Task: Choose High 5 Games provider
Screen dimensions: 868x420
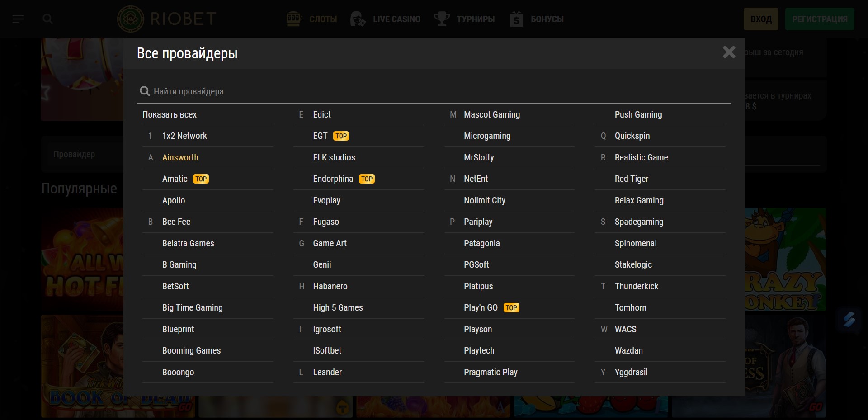Action: click(338, 307)
